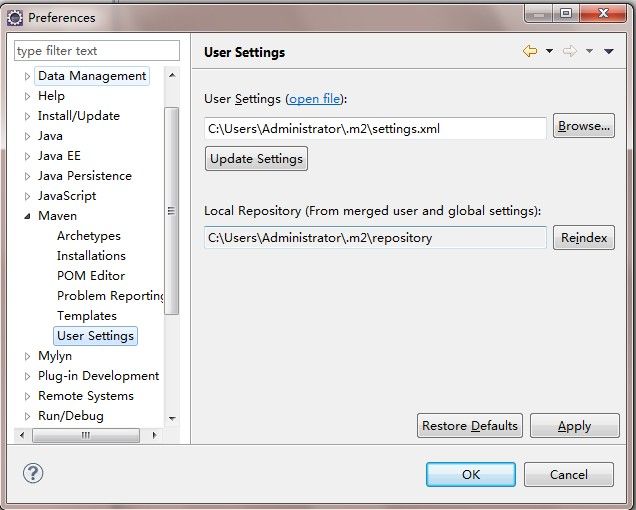Click the Browse... button
Viewport: 636px width, 510px height.
point(584,126)
